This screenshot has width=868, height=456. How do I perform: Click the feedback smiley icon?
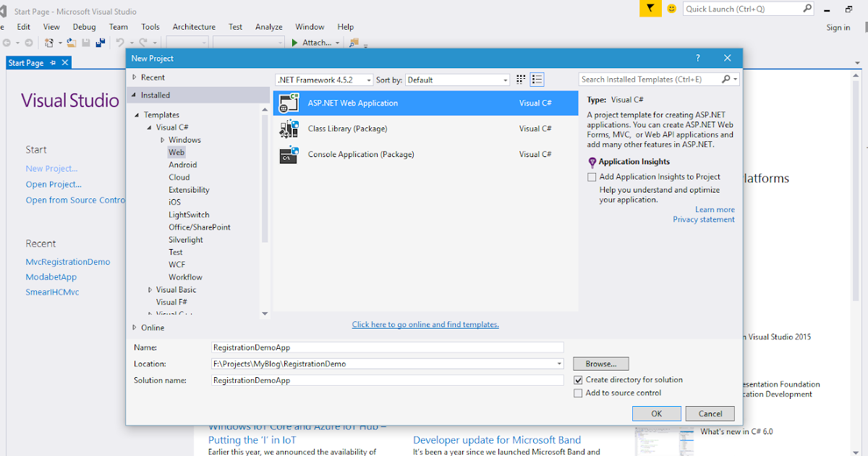coord(672,9)
